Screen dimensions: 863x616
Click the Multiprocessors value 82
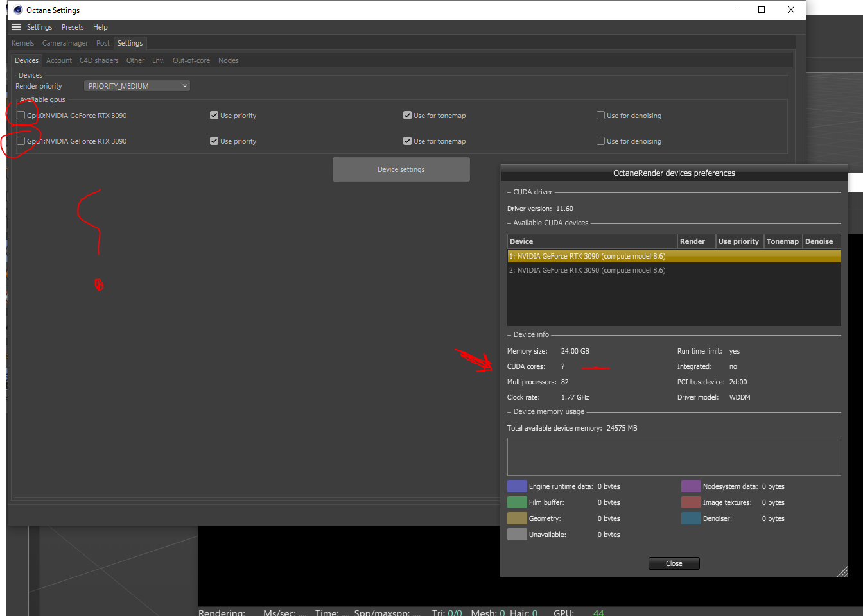(x=564, y=382)
